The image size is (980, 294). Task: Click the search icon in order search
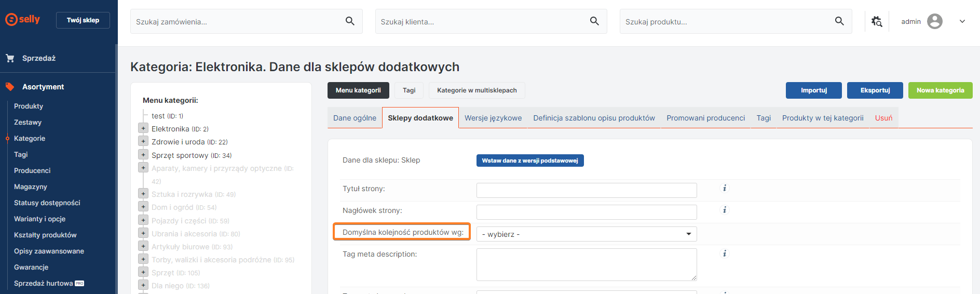[x=350, y=21]
